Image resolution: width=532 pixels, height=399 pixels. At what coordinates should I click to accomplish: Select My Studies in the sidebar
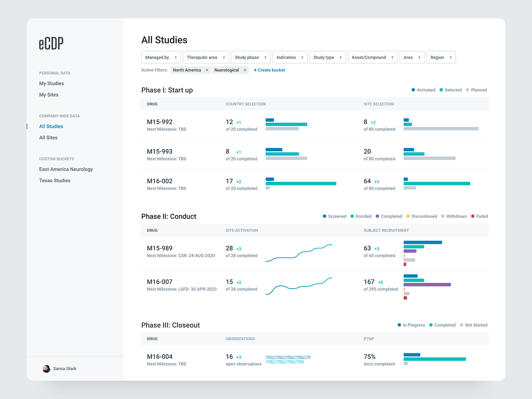(51, 83)
